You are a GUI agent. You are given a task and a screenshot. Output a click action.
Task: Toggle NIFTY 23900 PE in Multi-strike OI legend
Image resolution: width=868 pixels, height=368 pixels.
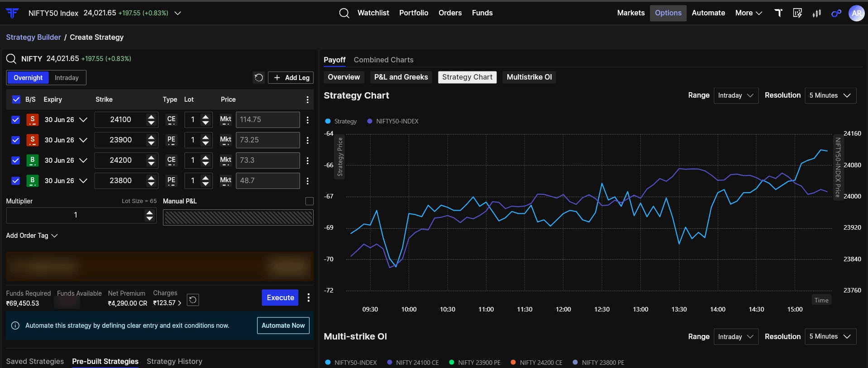pos(475,363)
